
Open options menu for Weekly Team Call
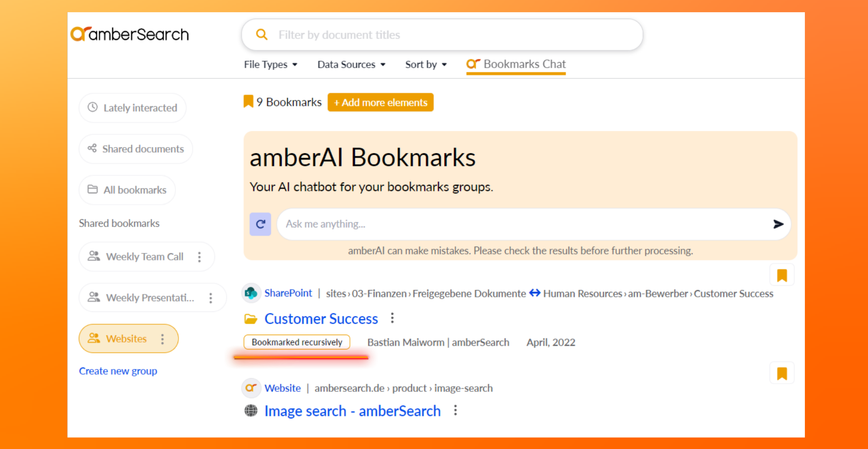[x=200, y=257]
